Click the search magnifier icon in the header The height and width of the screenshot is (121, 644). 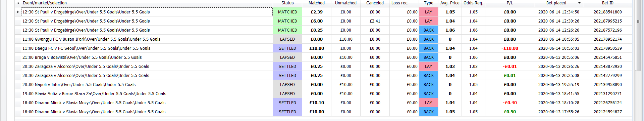(x=18, y=3)
